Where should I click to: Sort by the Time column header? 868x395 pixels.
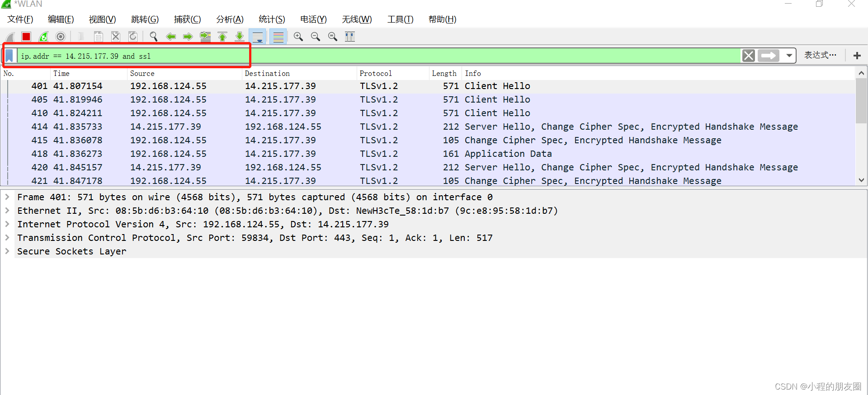89,73
